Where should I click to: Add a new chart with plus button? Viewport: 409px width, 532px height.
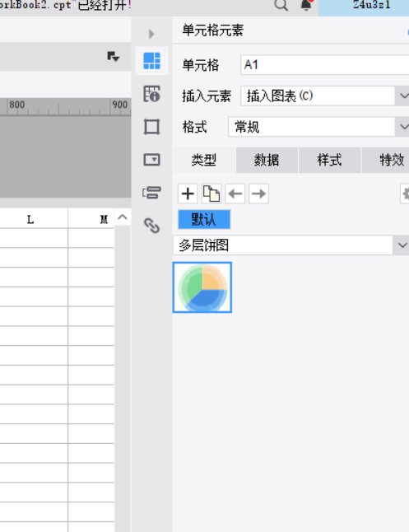(188, 194)
